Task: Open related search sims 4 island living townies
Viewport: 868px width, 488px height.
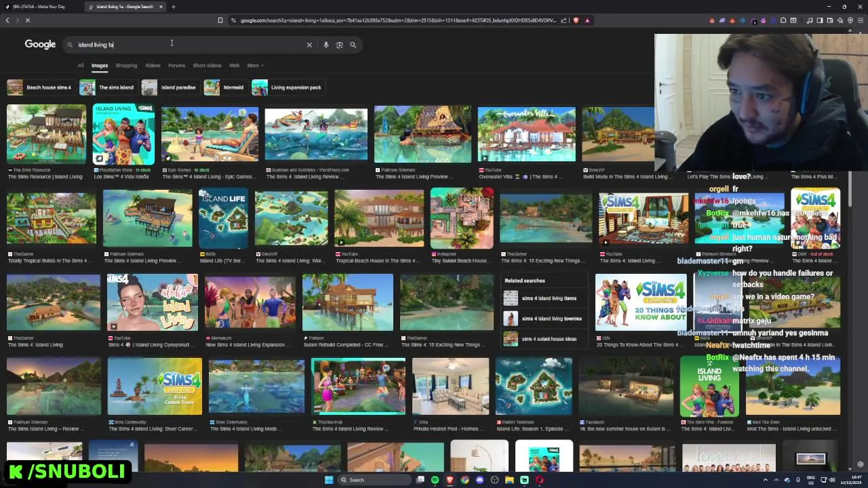Action: [544, 319]
